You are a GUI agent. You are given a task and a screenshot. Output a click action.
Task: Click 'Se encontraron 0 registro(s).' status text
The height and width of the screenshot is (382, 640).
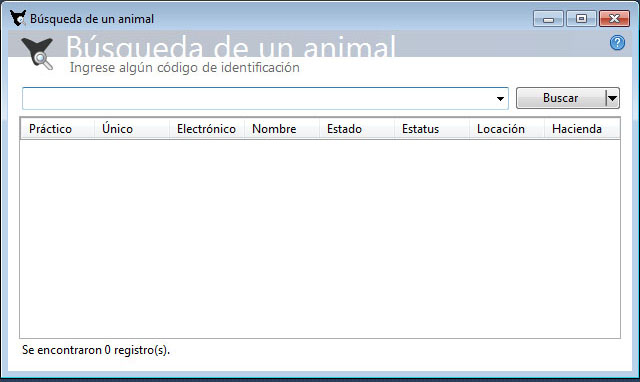(x=96, y=350)
